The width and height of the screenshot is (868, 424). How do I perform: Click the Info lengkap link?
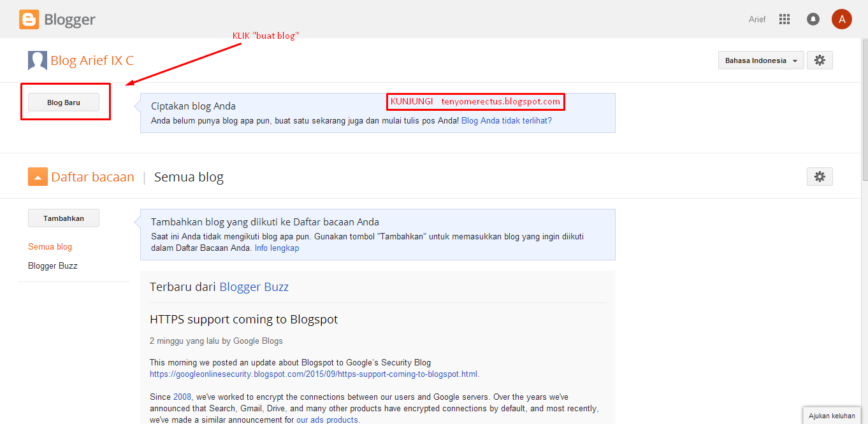point(277,248)
